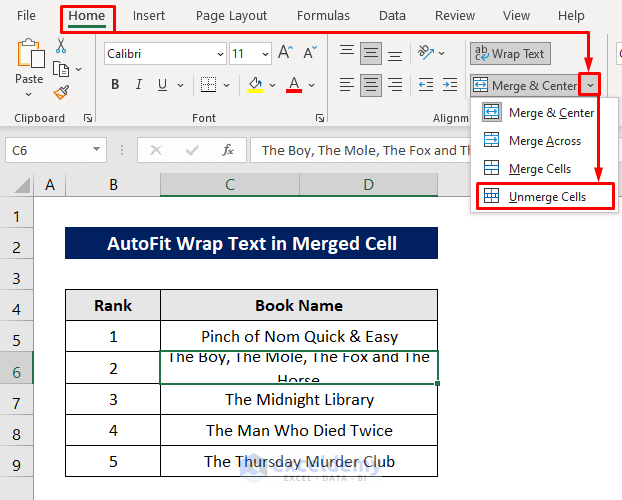Select the cell "The Thursday Murder Club"
Image resolution: width=622 pixels, height=500 pixels.
tap(299, 461)
